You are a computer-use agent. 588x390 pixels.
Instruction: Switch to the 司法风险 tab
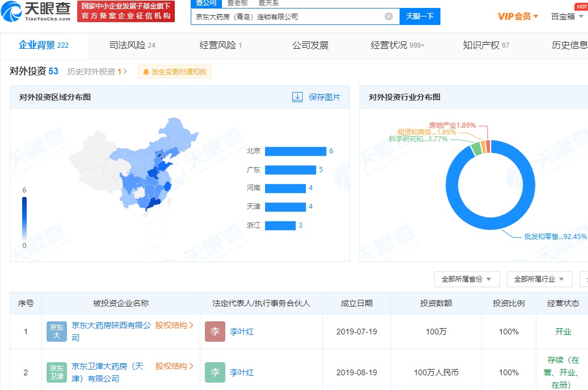(132, 45)
